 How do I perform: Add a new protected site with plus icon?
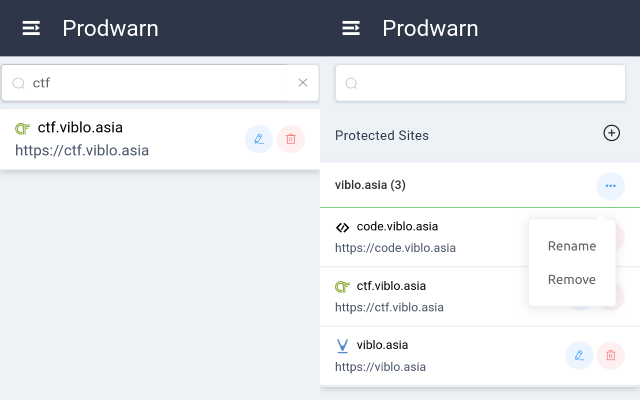612,134
